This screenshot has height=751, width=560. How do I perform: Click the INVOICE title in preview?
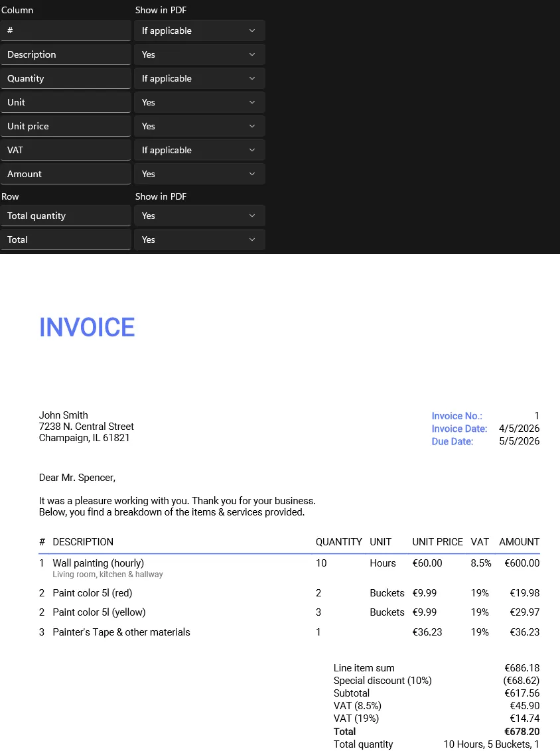tap(87, 328)
